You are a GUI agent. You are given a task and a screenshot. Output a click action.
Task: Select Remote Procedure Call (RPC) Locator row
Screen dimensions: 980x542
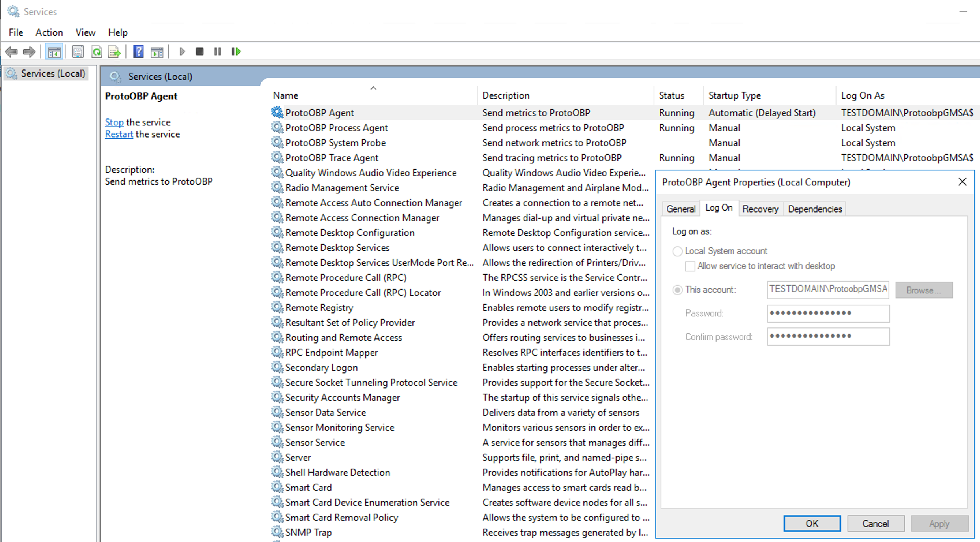pos(461,293)
